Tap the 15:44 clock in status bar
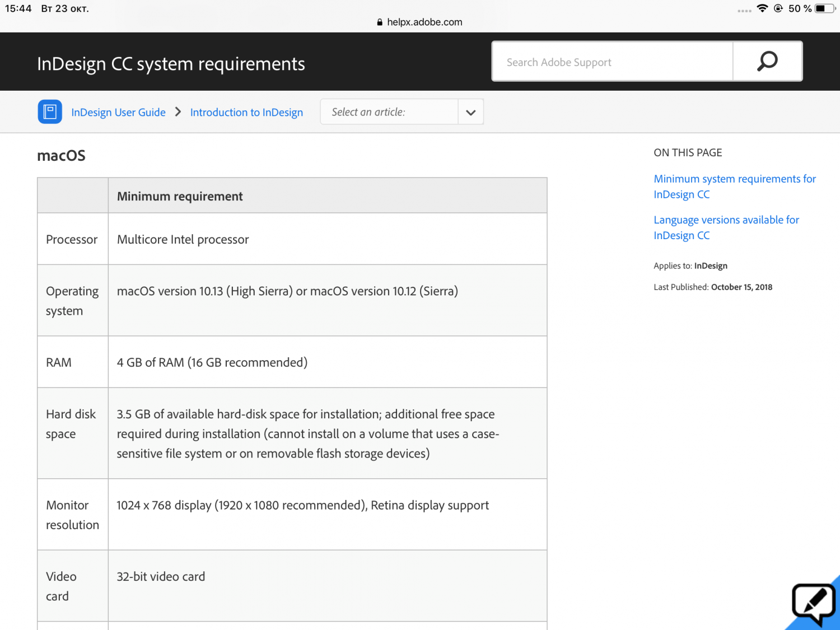 tap(18, 8)
